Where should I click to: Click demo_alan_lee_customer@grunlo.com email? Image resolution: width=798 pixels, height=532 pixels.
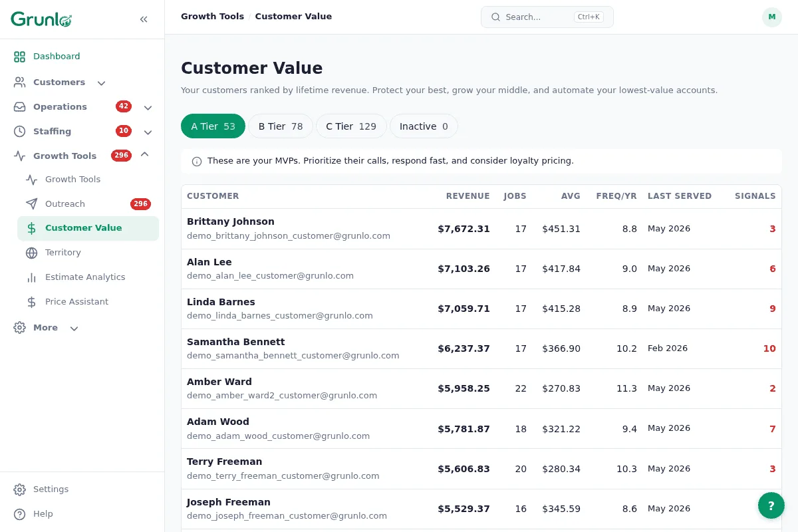point(270,276)
